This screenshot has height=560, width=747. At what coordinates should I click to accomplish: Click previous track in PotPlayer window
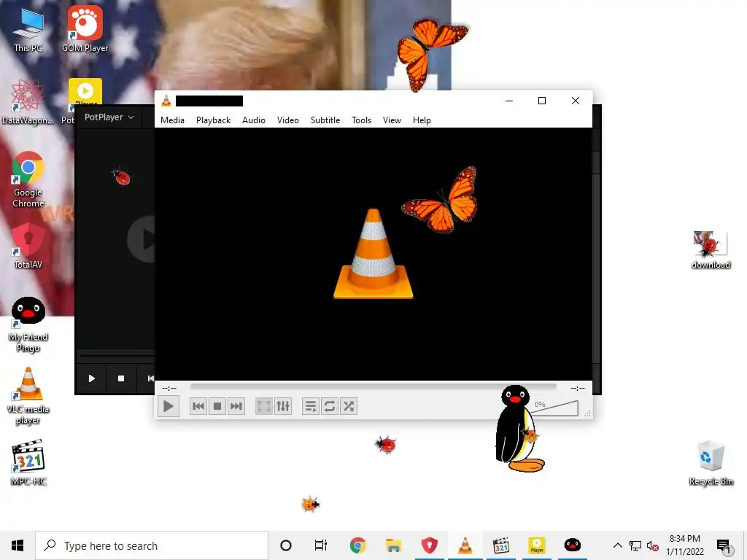coord(149,378)
